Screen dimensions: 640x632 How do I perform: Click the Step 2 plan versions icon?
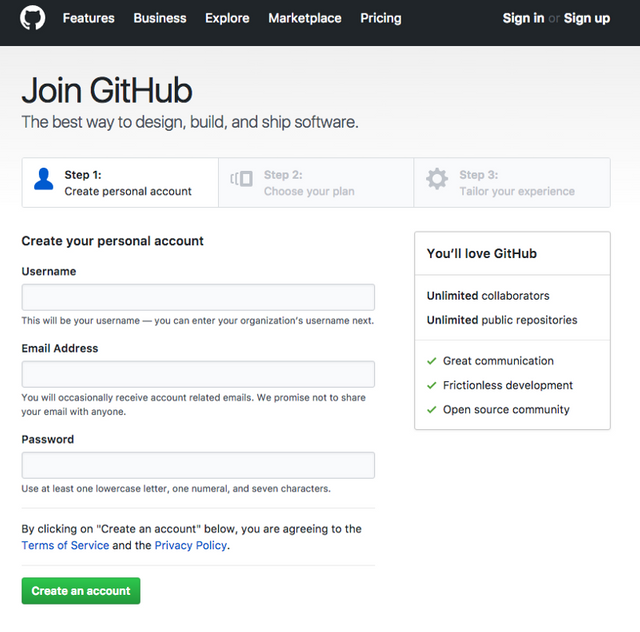click(241, 179)
